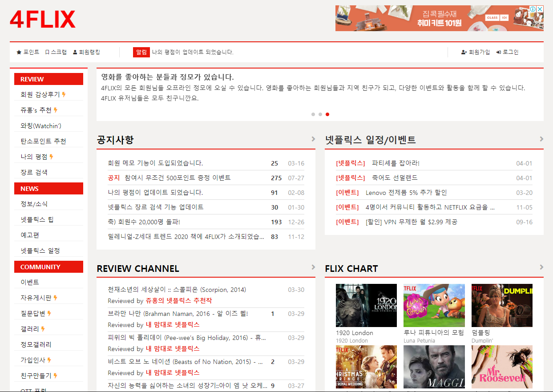Open the 1920 London poster thumbnail
The height and width of the screenshot is (392, 553).
pyautogui.click(x=366, y=305)
